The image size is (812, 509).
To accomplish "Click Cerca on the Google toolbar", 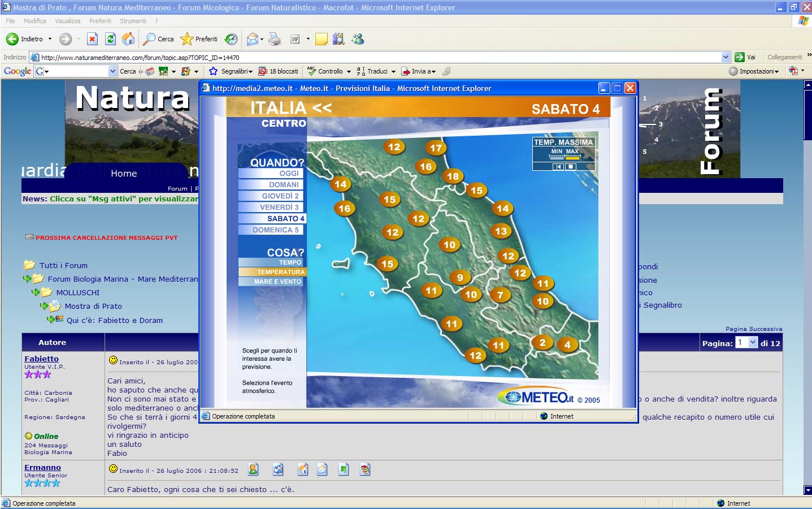I will [x=128, y=71].
